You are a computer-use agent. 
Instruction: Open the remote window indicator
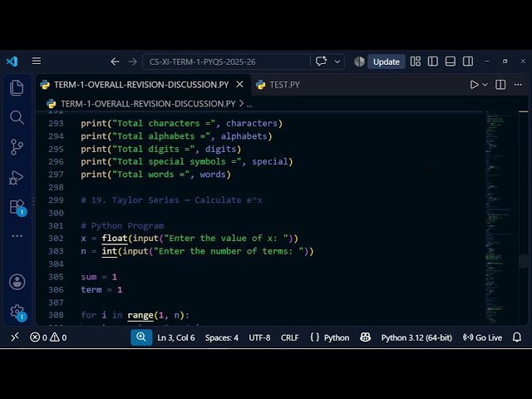pos(15,337)
